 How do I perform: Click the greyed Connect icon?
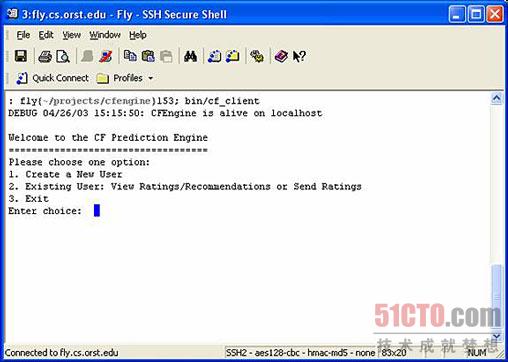[87, 56]
